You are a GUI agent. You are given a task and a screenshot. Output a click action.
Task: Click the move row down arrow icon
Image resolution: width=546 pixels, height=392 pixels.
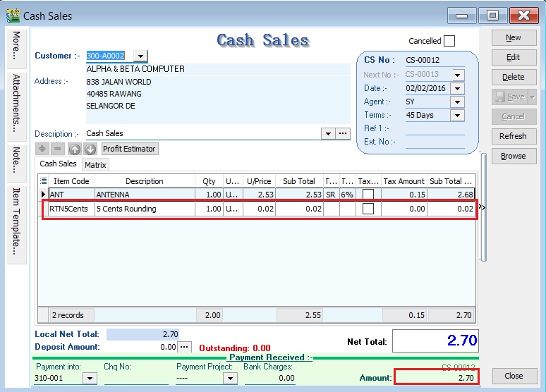click(90, 149)
